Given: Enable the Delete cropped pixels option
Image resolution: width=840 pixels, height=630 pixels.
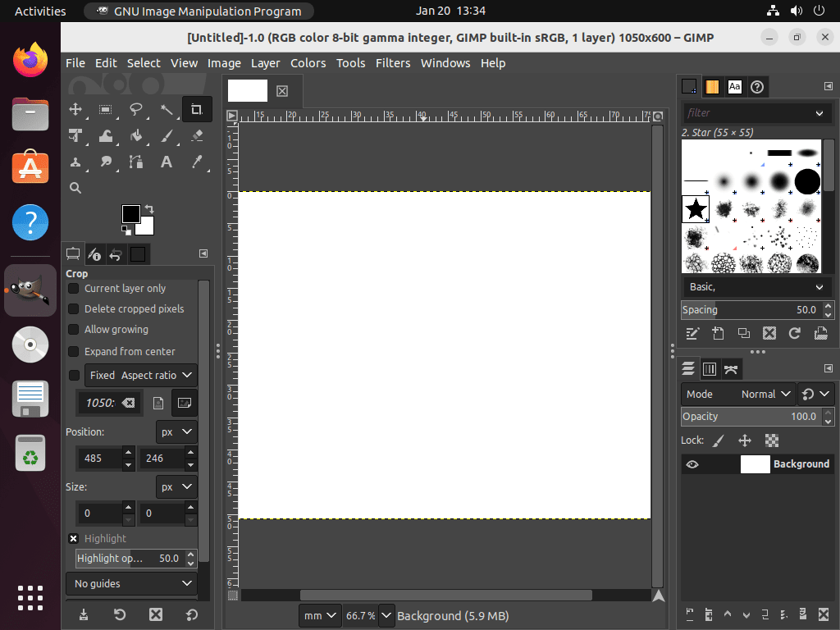Looking at the screenshot, I should click(x=75, y=308).
